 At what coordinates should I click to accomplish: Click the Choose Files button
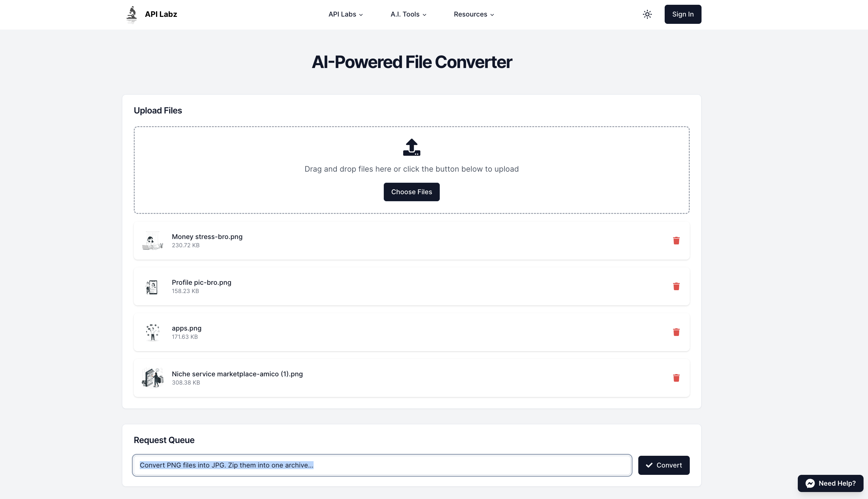(411, 192)
